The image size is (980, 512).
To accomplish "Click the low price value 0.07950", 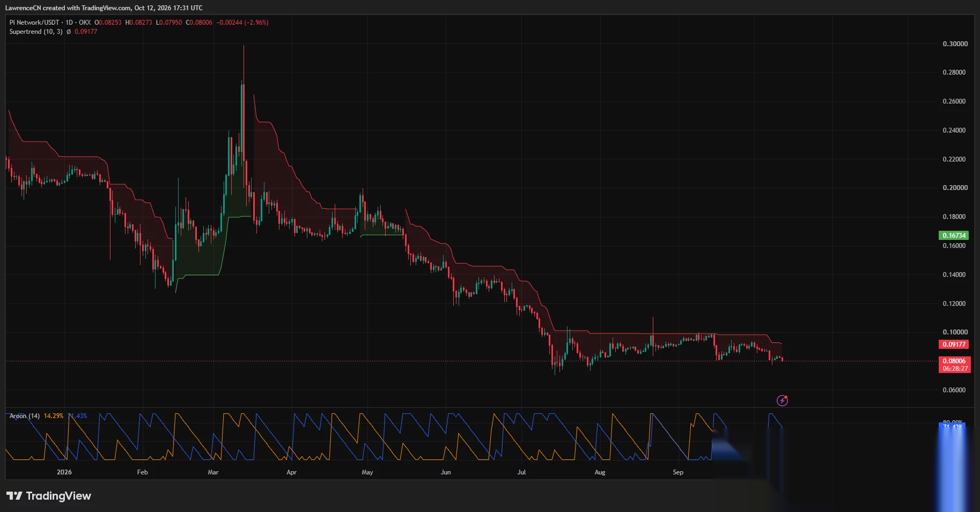I will pos(171,23).
